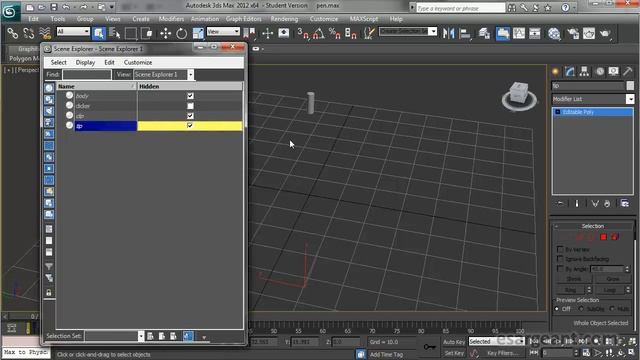Open Scene Explorer View dropdown arrow
The height and width of the screenshot is (360, 640).
pyautogui.click(x=190, y=75)
